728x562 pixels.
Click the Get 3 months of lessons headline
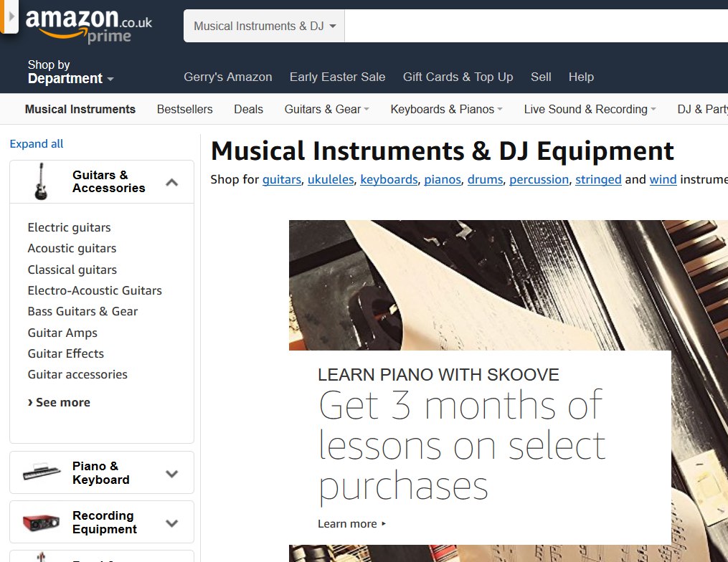tap(461, 446)
